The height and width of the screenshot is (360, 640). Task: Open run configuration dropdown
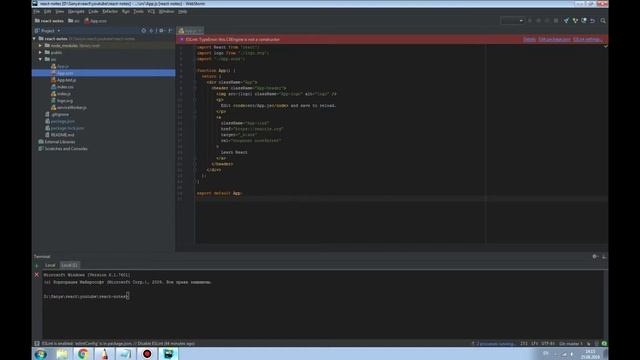(x=512, y=20)
